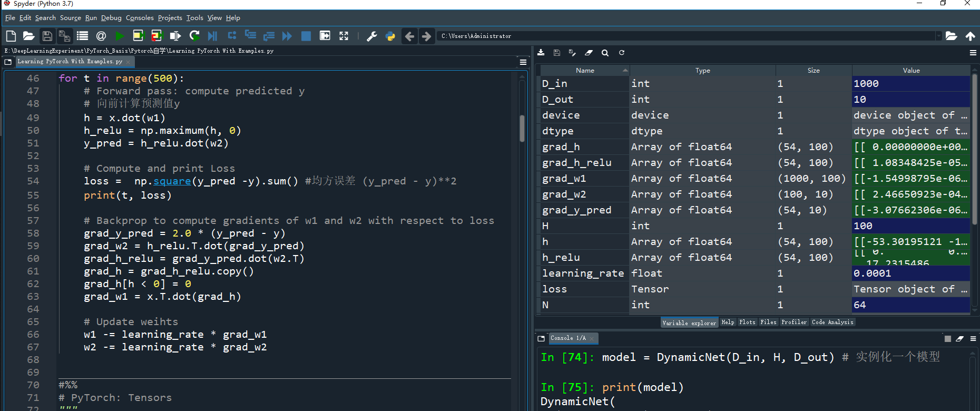Close the Console 1/A tab
980x411 pixels.
[x=592, y=338]
